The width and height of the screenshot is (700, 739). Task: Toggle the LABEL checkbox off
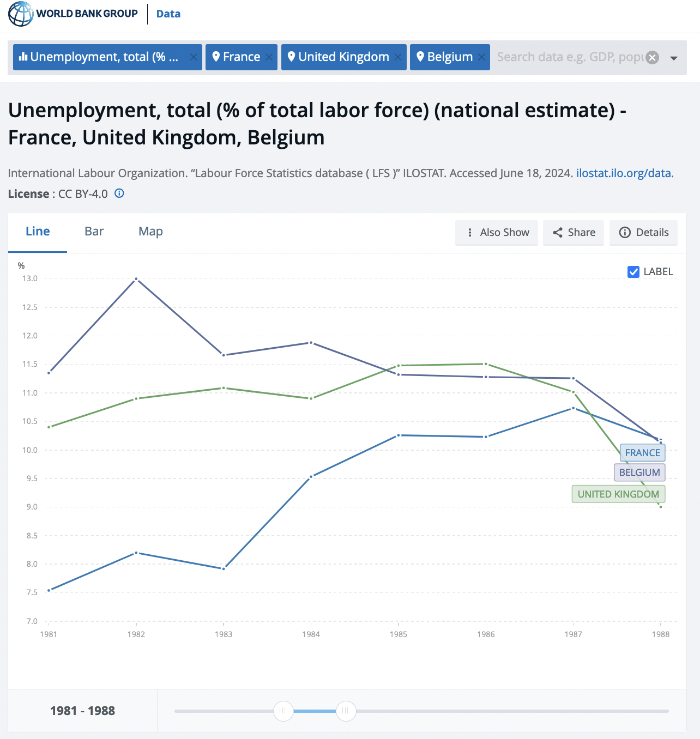click(x=633, y=272)
